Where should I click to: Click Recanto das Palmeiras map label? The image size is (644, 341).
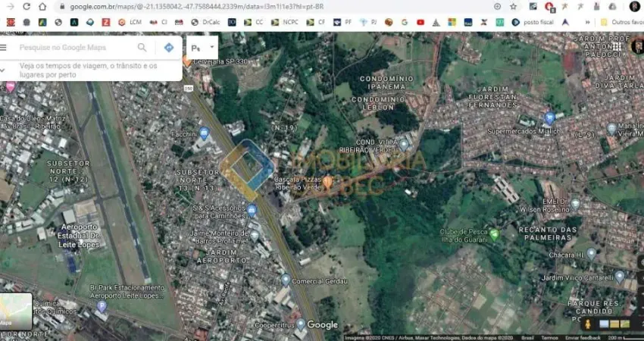point(549,233)
